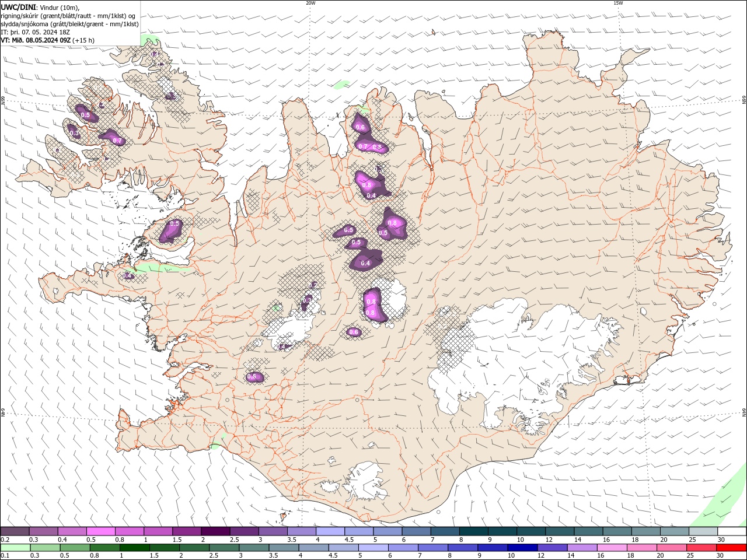Pick the light lavender 4 swatch in upper scale
The image size is (747, 560).
click(x=330, y=531)
